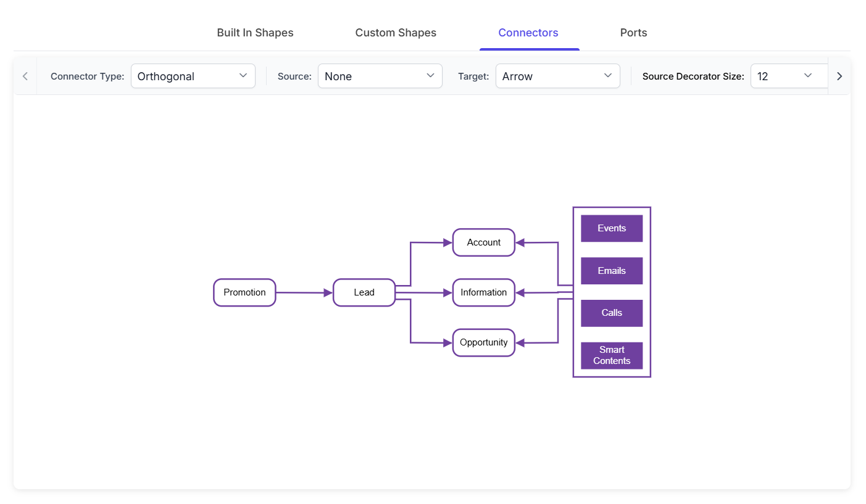Select the Emails purple box
The image size is (866, 504).
612,271
